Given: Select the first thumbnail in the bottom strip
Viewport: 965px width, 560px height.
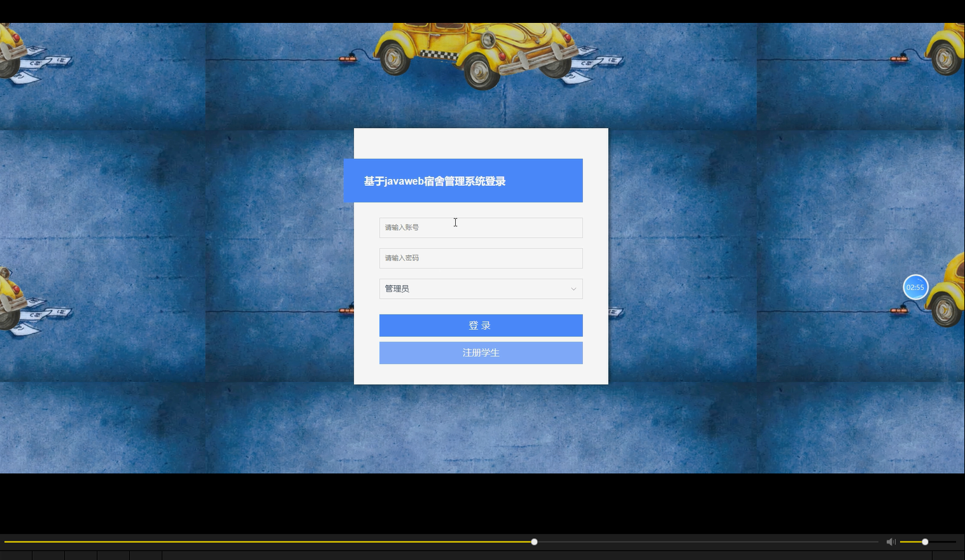Looking at the screenshot, I should [x=16, y=555].
